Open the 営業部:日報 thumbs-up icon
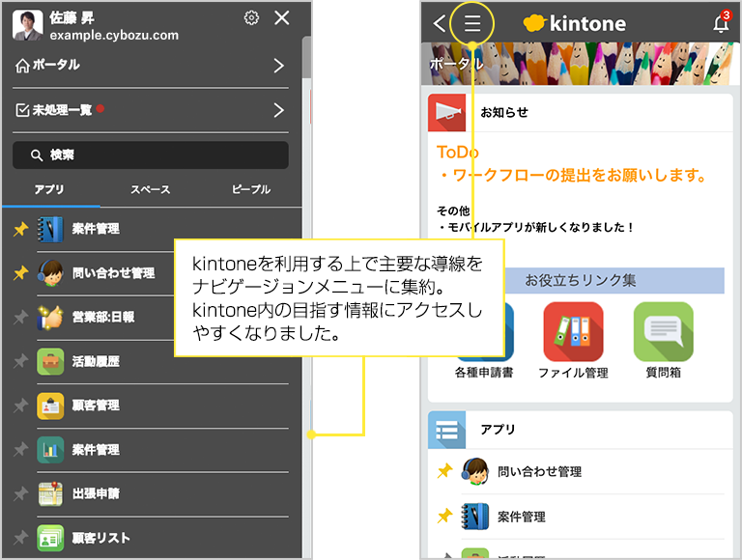Viewport: 742px width, 560px height. coord(50,317)
